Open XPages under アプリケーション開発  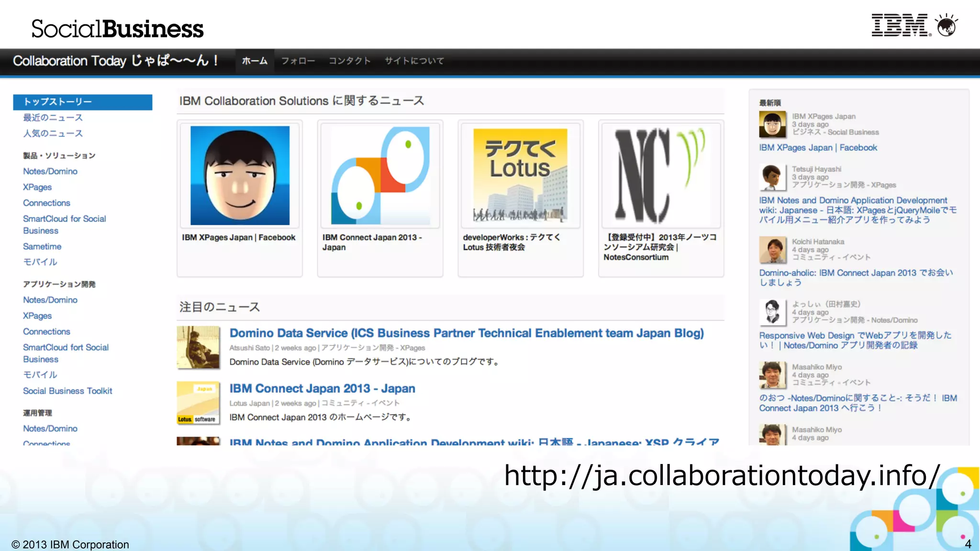tap(37, 316)
